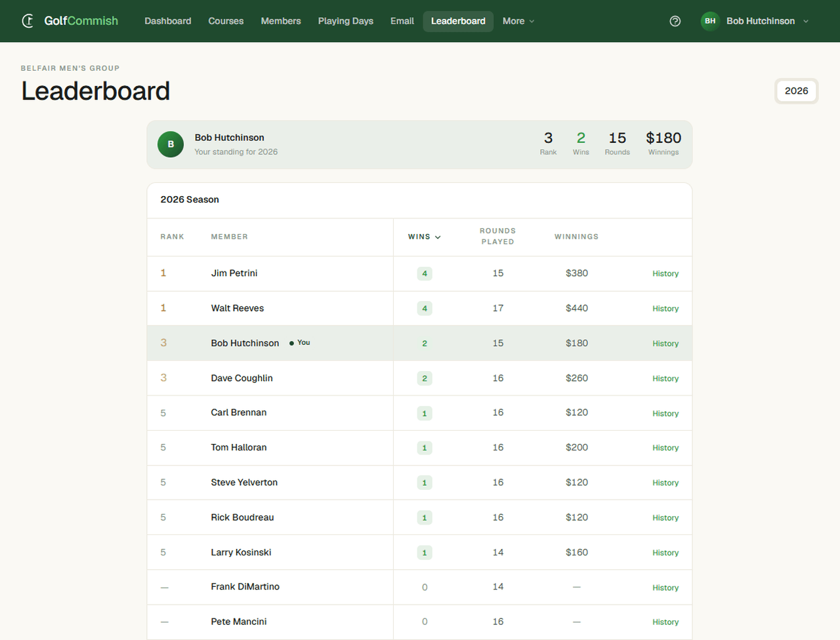This screenshot has height=640, width=840.
Task: Click Walt Reeves' $440 winnings
Action: pyautogui.click(x=577, y=308)
